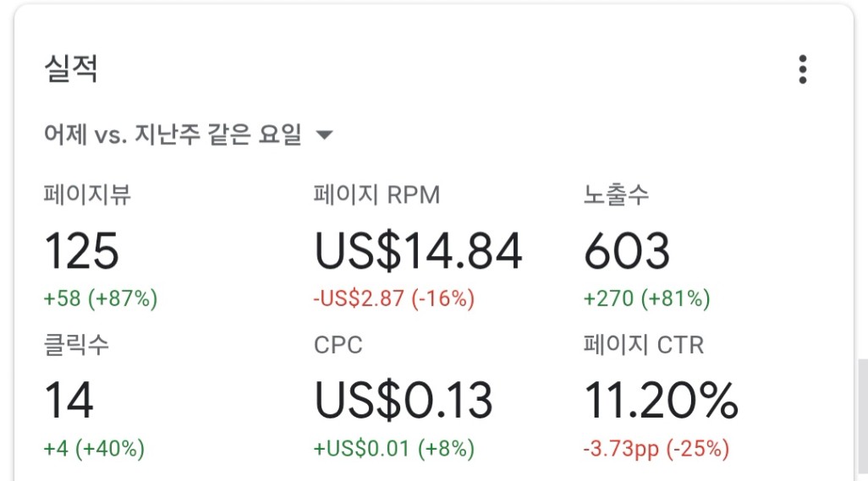Select the 페이지뷰 metric label
Image resolution: width=868 pixels, height=481 pixels.
tap(87, 195)
